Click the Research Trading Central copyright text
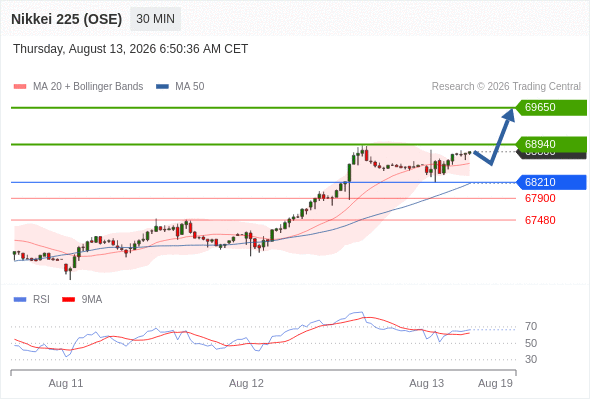The height and width of the screenshot is (400, 590). tap(506, 87)
